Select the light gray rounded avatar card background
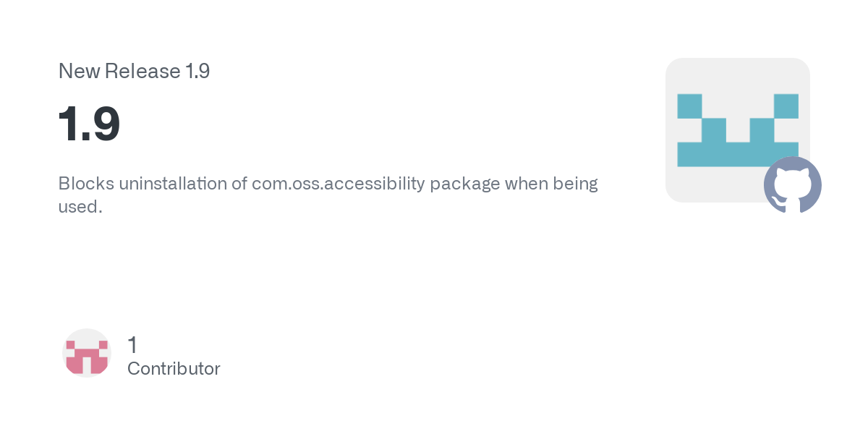 [x=738, y=130]
